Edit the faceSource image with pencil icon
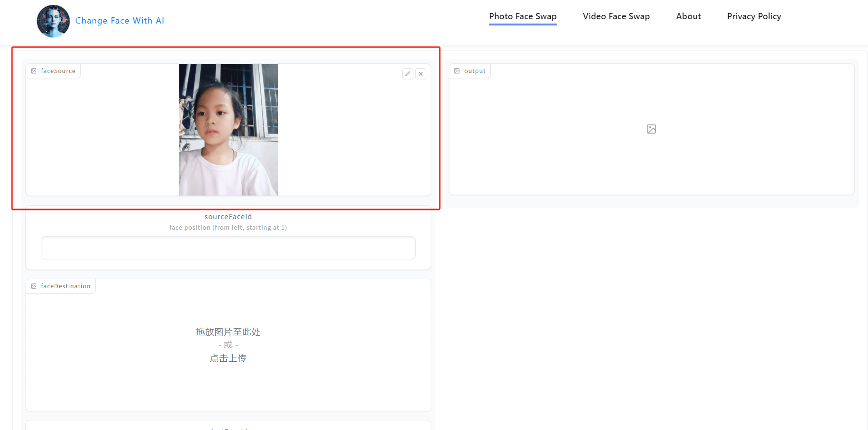 [x=408, y=74]
